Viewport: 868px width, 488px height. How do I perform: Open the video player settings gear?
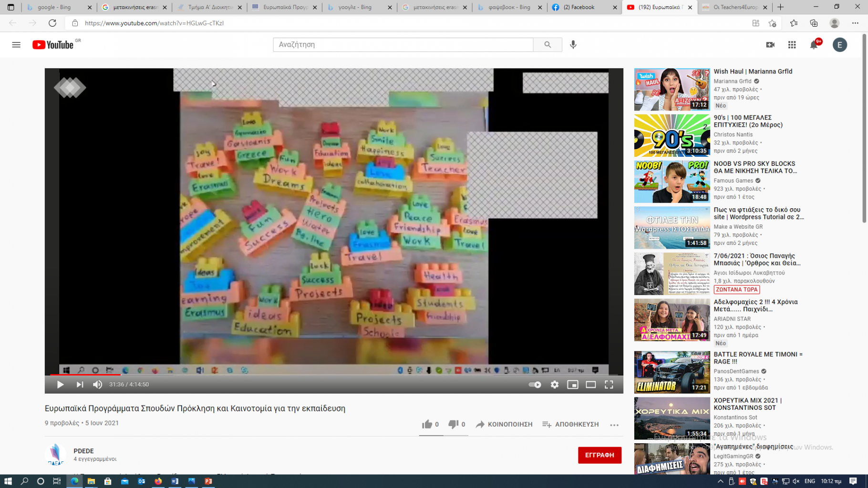pyautogui.click(x=554, y=385)
